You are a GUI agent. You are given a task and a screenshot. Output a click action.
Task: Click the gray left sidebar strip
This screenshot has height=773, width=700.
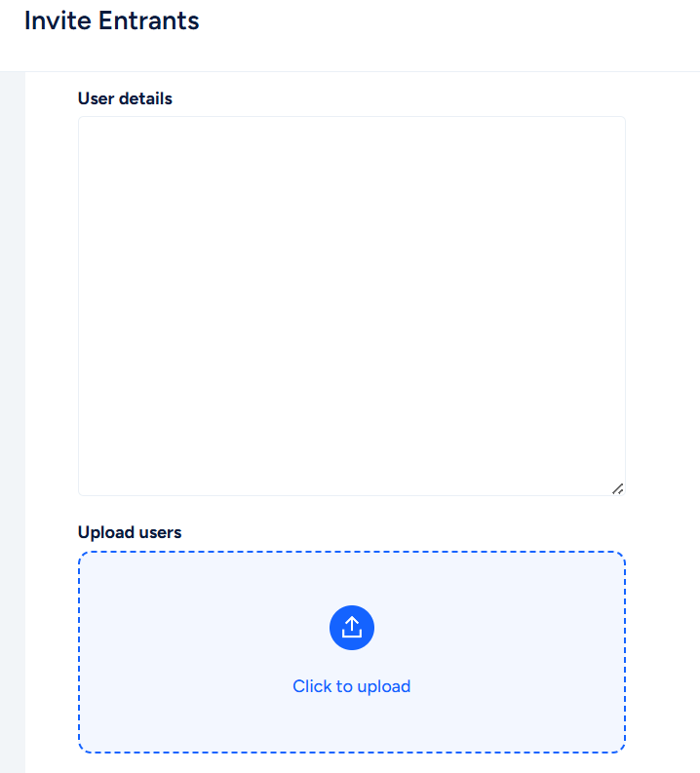[13, 422]
